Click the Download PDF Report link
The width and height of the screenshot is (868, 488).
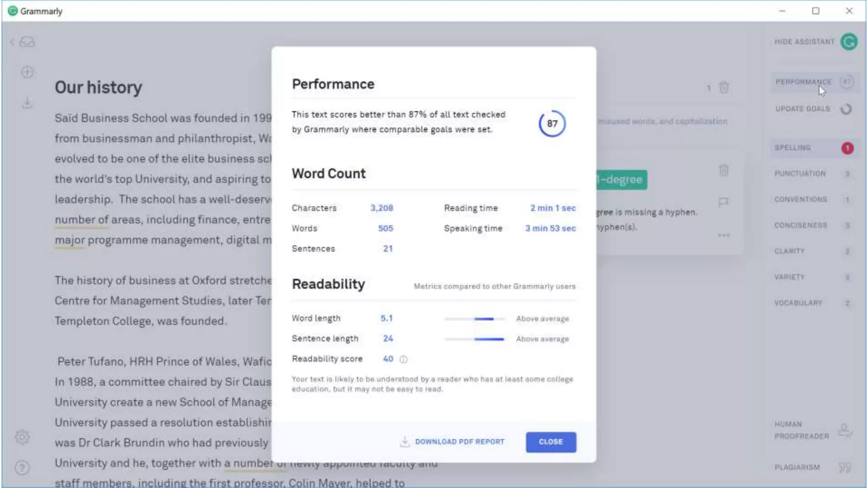pyautogui.click(x=459, y=442)
